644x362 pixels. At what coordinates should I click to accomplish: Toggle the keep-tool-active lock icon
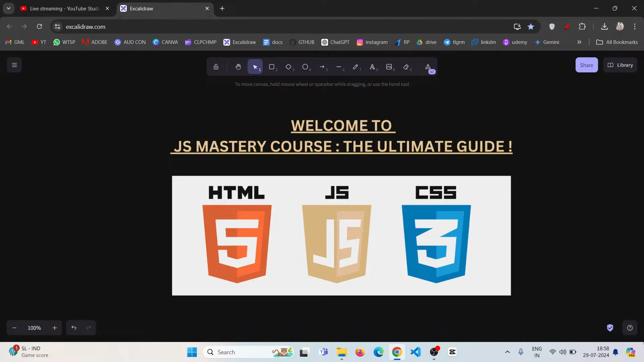click(x=216, y=67)
